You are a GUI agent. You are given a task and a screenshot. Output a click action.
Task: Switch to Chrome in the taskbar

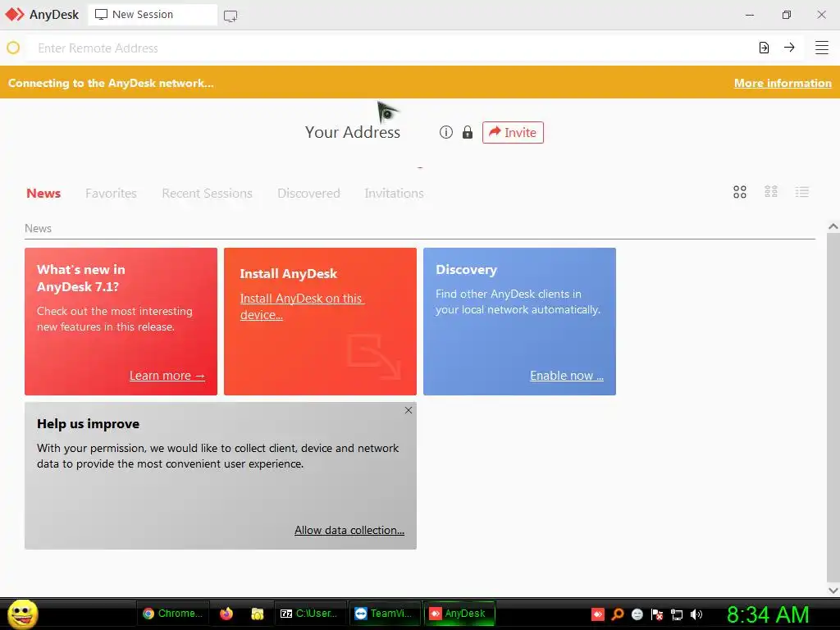(172, 614)
